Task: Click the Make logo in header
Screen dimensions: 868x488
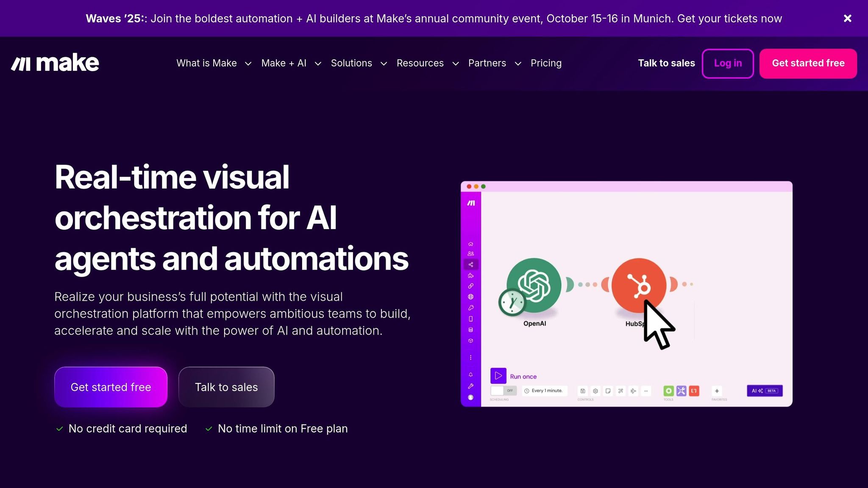Action: click(x=55, y=63)
